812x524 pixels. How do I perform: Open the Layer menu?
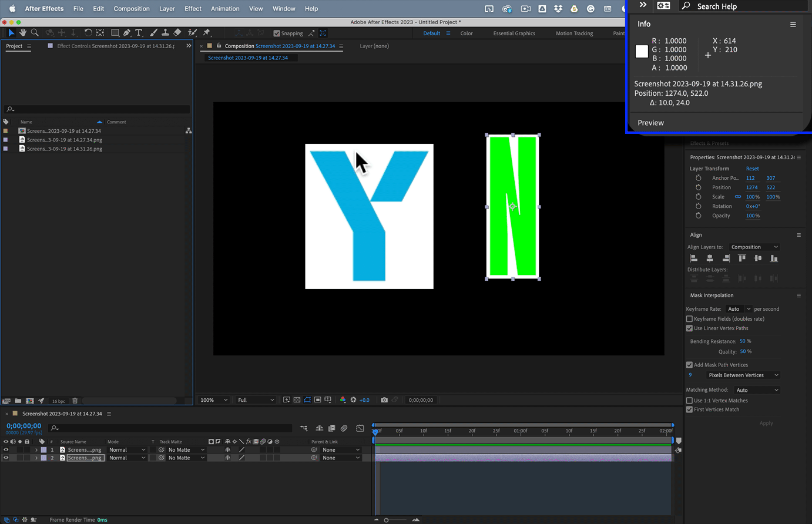tap(167, 9)
